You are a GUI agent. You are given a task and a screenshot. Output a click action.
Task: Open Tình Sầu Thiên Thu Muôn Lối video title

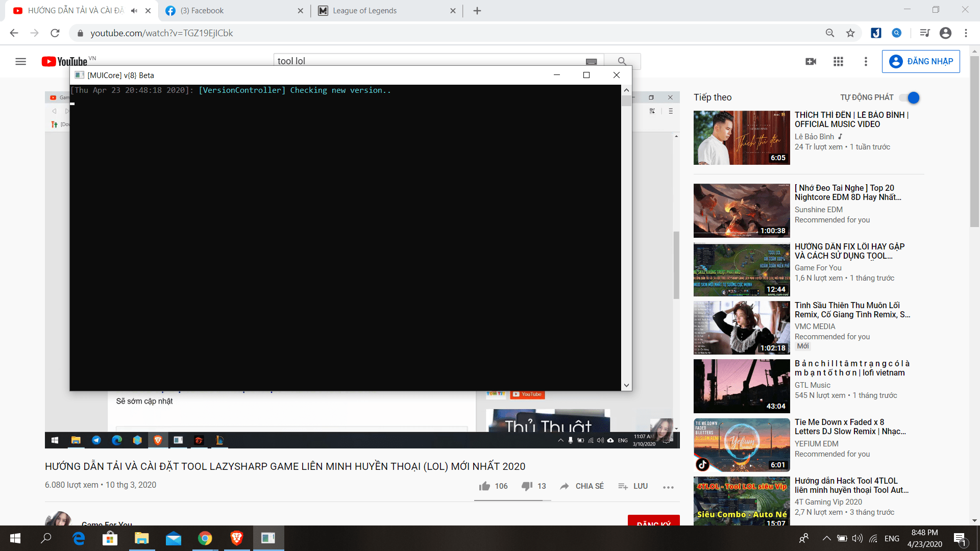(852, 310)
